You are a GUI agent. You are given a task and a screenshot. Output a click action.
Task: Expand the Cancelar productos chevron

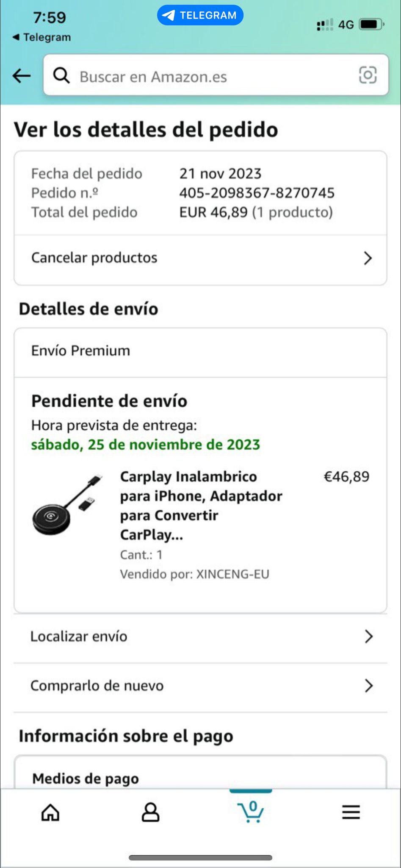(x=368, y=258)
